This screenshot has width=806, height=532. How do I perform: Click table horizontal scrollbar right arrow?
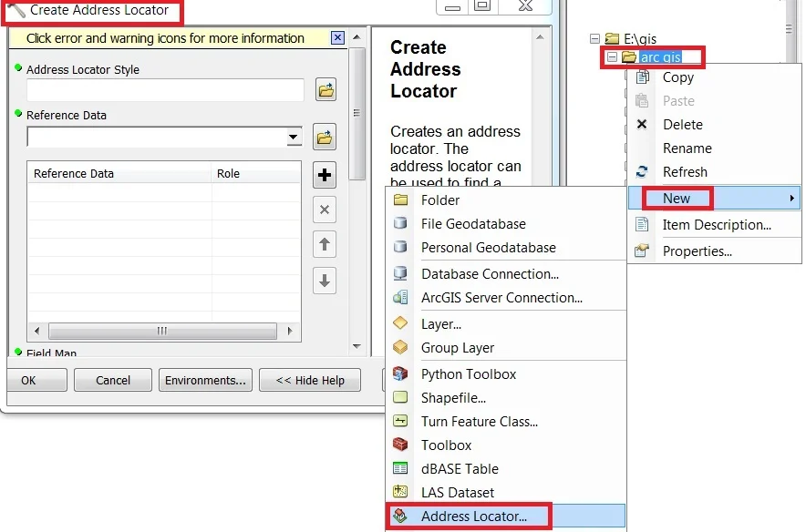pos(289,331)
